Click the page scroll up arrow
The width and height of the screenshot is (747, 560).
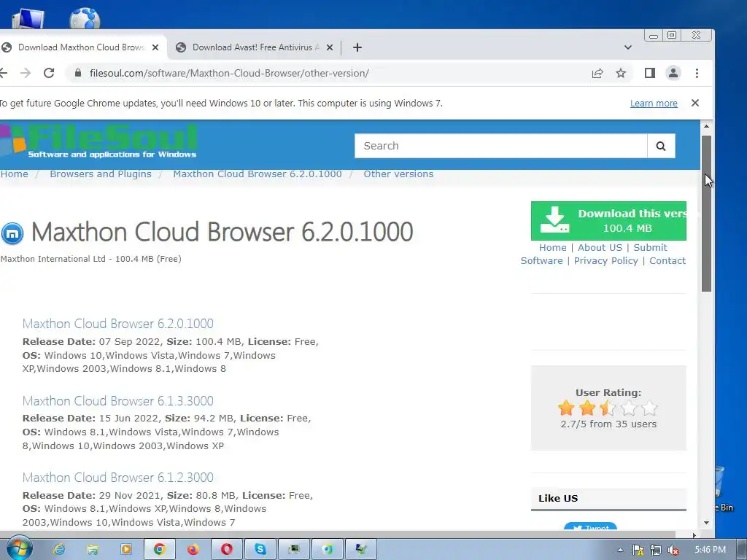coord(706,126)
